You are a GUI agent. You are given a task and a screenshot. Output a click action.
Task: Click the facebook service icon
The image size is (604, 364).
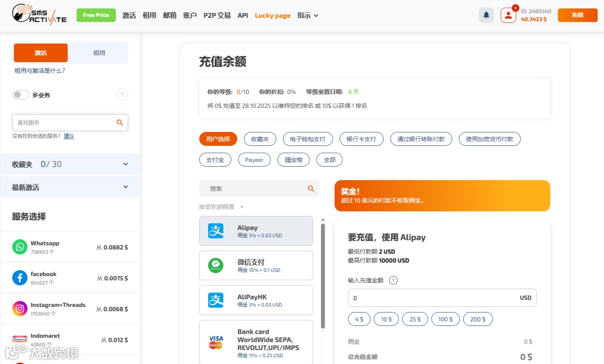[x=20, y=278]
